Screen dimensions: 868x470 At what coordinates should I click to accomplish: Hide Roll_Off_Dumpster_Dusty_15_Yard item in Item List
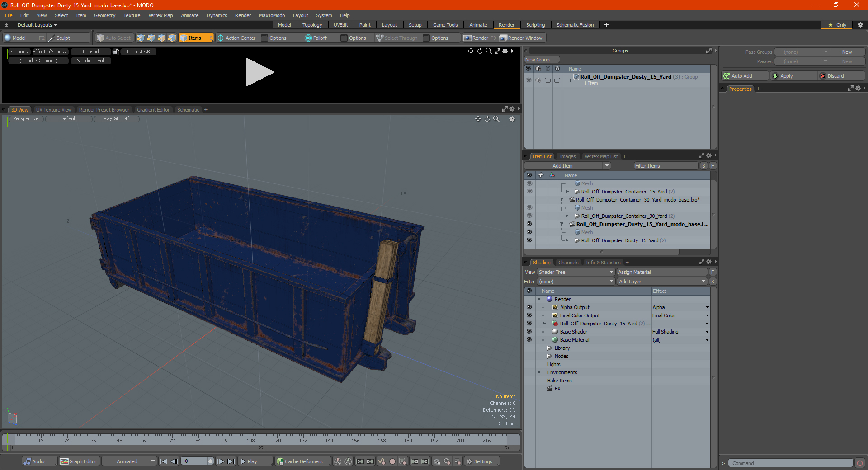point(529,240)
